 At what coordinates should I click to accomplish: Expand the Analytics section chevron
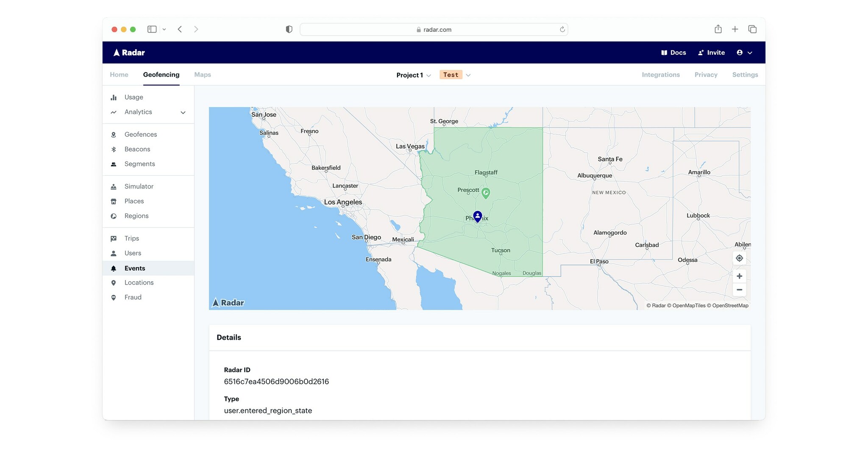(183, 112)
